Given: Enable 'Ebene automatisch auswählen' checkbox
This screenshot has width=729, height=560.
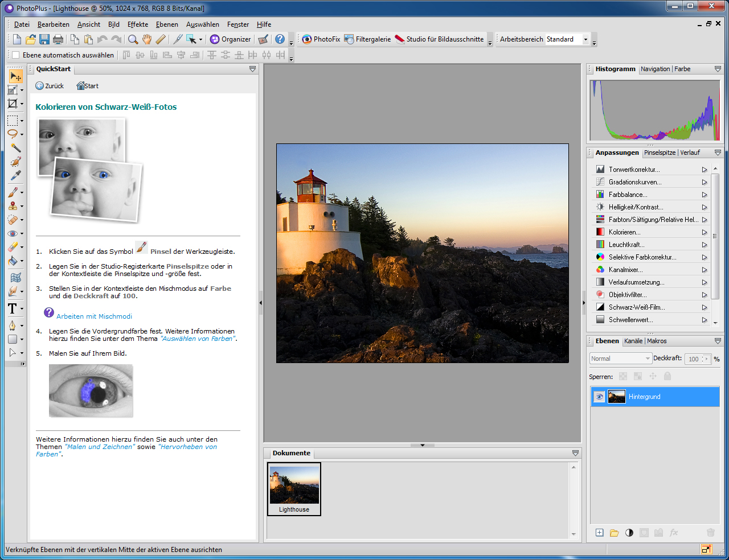Looking at the screenshot, I should pos(16,55).
